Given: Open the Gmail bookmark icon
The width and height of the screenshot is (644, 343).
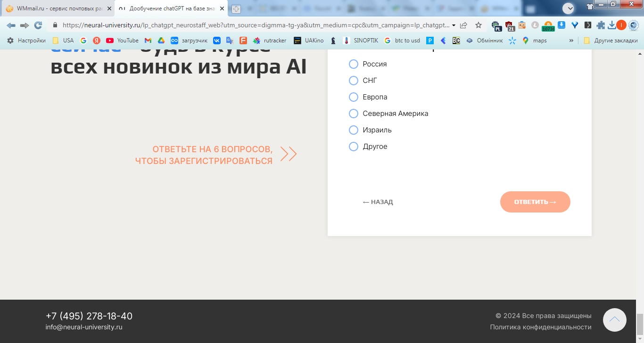Looking at the screenshot, I should (148, 41).
